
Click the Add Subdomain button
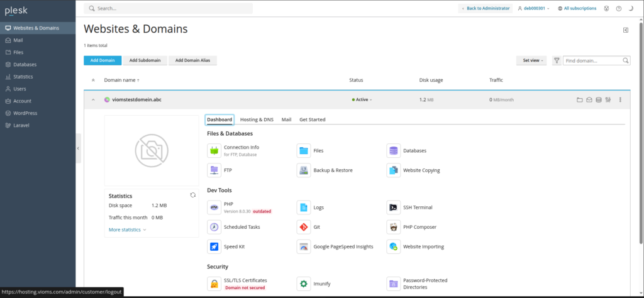click(145, 60)
